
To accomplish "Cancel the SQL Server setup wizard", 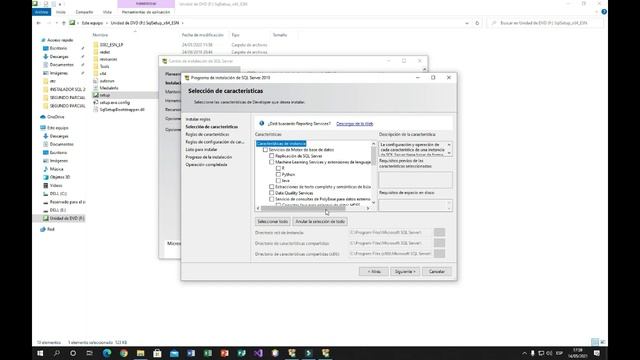I will pyautogui.click(x=437, y=271).
